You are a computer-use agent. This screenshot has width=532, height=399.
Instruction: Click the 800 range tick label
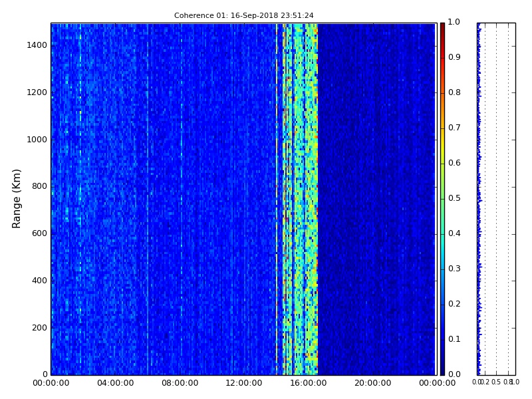coord(39,186)
